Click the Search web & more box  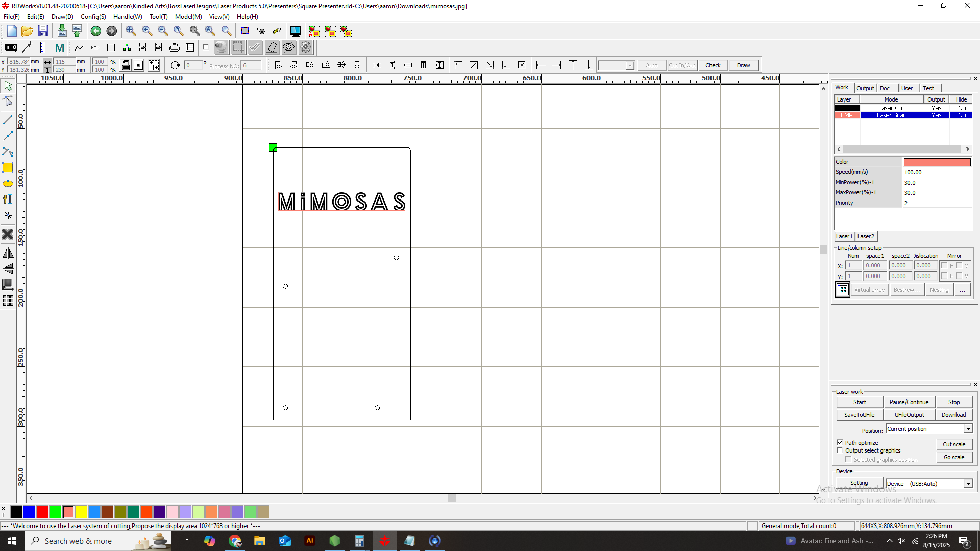coord(98,541)
